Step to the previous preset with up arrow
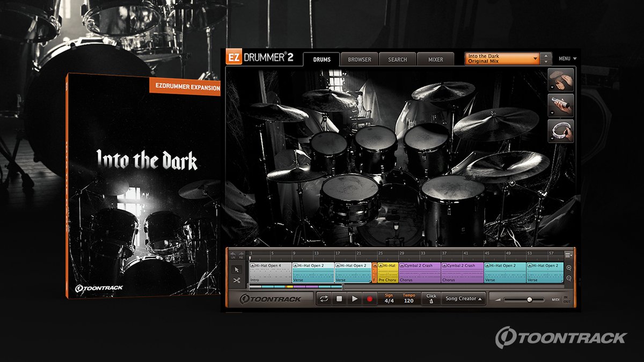Image resolution: width=644 pixels, height=362 pixels. tap(546, 56)
